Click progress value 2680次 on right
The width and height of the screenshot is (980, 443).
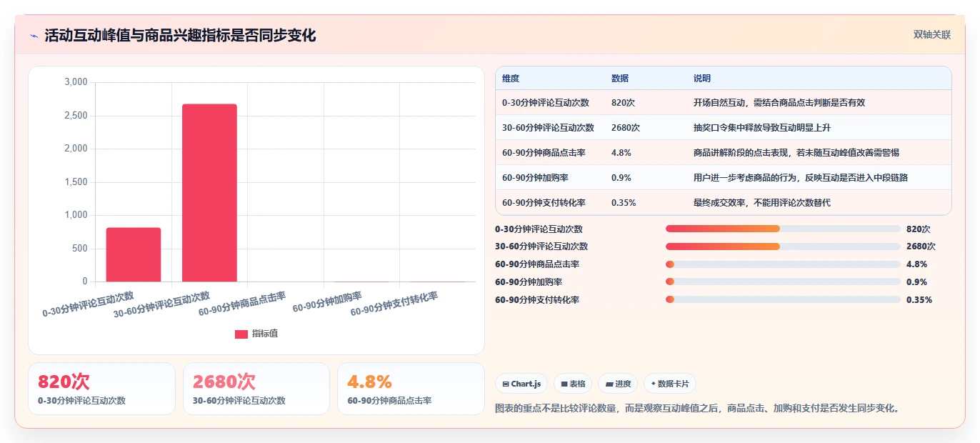[x=921, y=247]
